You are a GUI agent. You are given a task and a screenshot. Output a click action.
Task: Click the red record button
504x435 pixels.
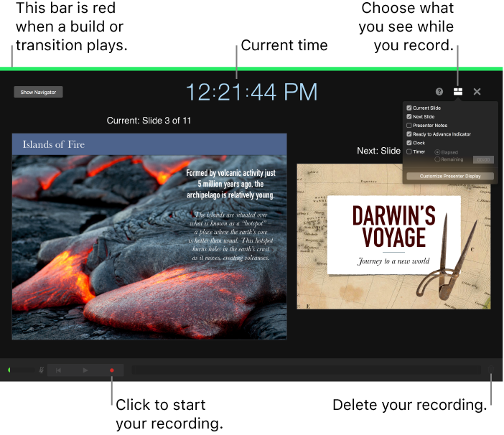pos(112,370)
